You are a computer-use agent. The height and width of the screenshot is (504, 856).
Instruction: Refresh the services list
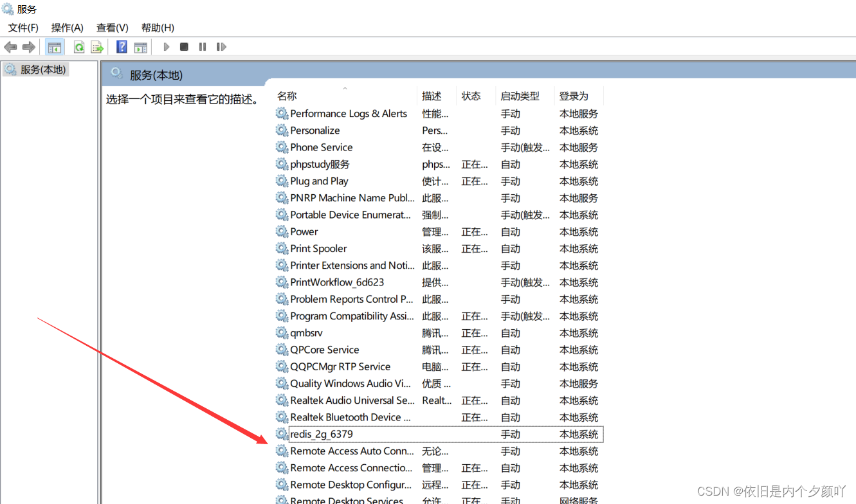click(x=78, y=46)
